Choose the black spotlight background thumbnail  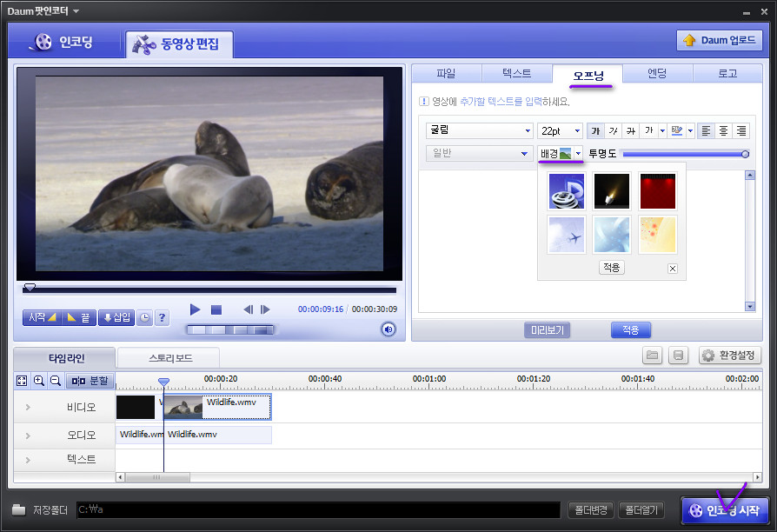pyautogui.click(x=612, y=191)
